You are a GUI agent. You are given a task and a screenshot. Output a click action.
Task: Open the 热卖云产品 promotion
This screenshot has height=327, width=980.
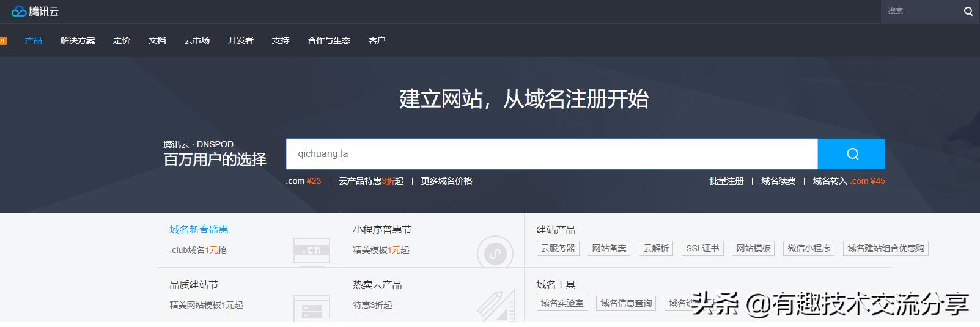click(x=377, y=285)
